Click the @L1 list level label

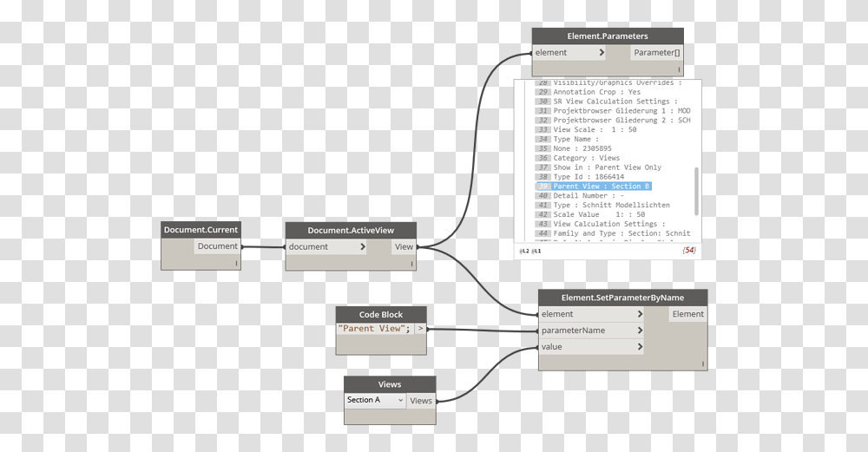[x=537, y=251]
